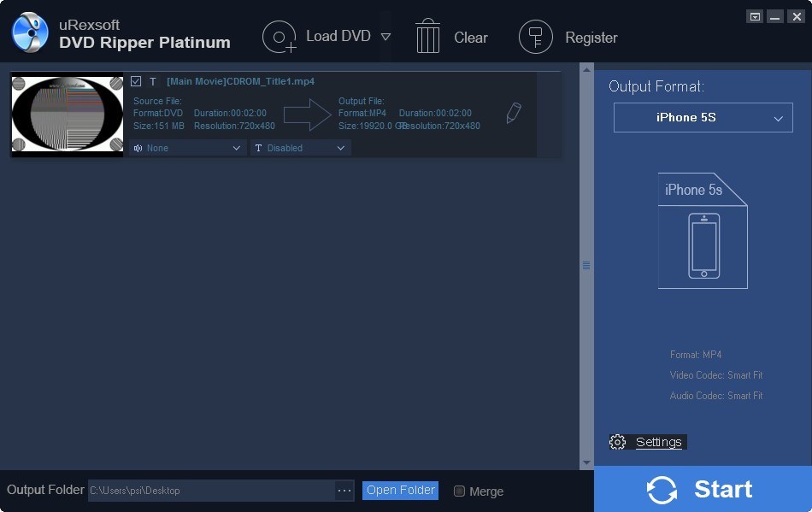Open the Load DVD dropdown arrow
Viewport: 812px width, 512px height.
pos(385,37)
